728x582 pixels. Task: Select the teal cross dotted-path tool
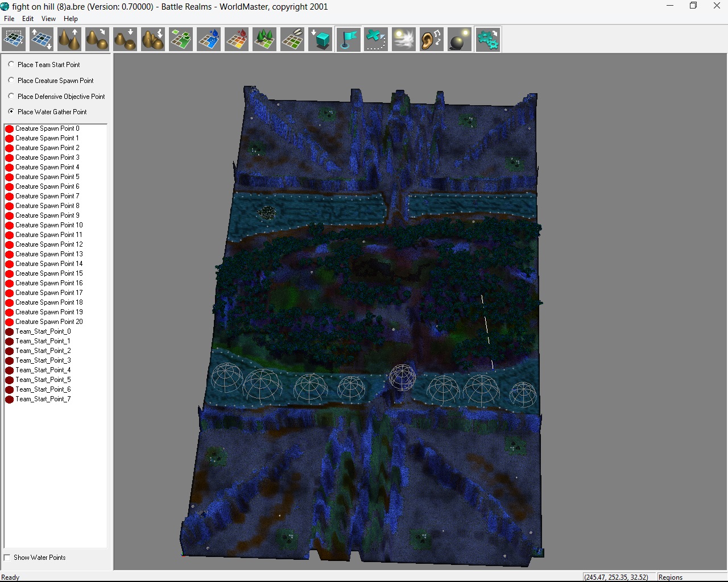[x=376, y=39]
